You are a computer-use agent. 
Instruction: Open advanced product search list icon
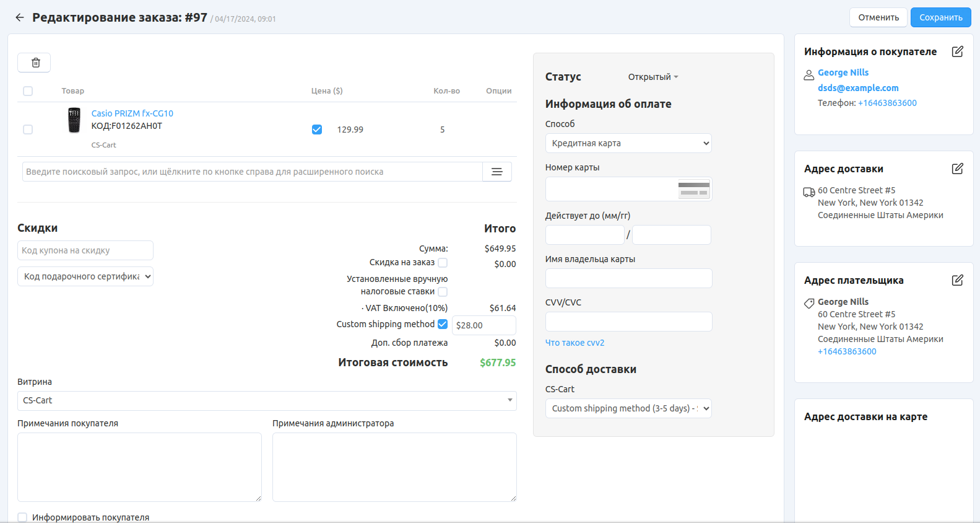click(x=497, y=172)
